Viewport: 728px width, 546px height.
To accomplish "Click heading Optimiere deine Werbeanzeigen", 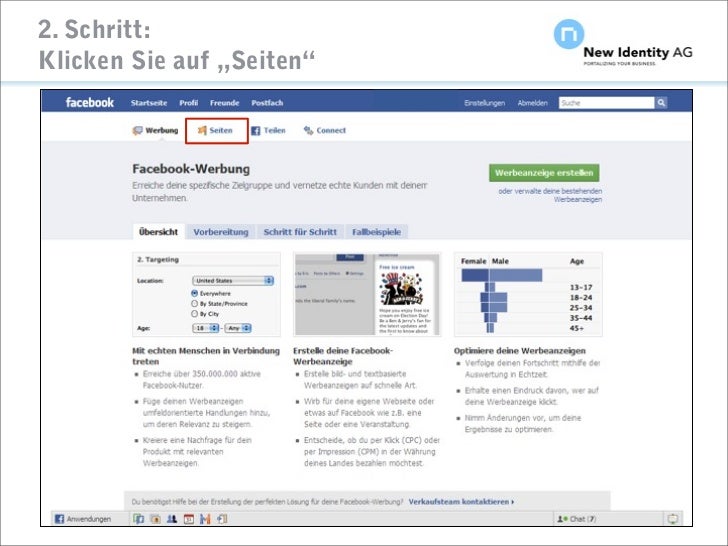I will point(520,351).
